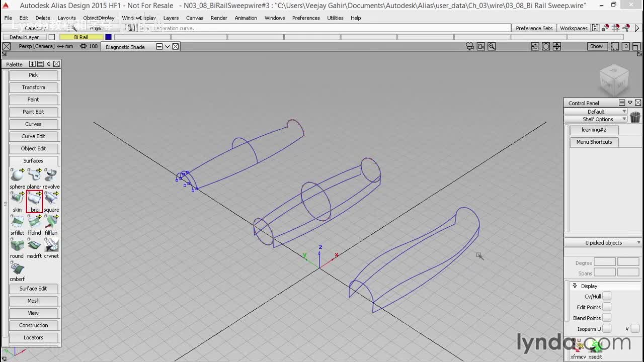Image resolution: width=644 pixels, height=362 pixels.
Task: Open the Default dropdown in Control Panel
Action: pyautogui.click(x=596, y=112)
